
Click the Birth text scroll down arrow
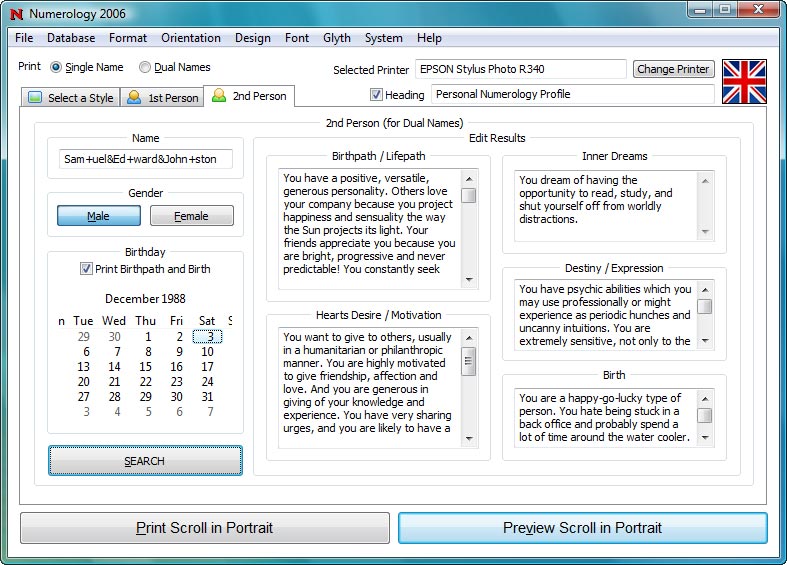[705, 438]
